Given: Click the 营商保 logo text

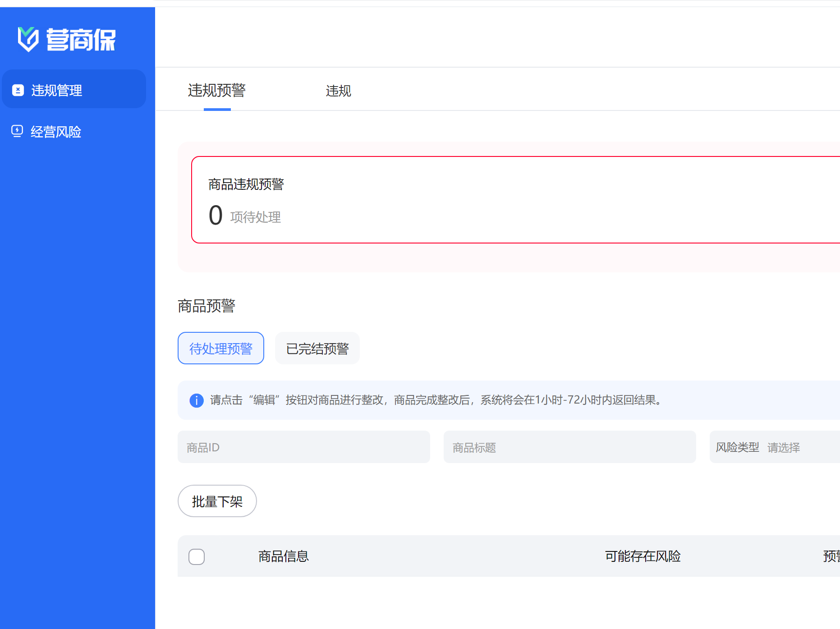Looking at the screenshot, I should click(x=81, y=40).
